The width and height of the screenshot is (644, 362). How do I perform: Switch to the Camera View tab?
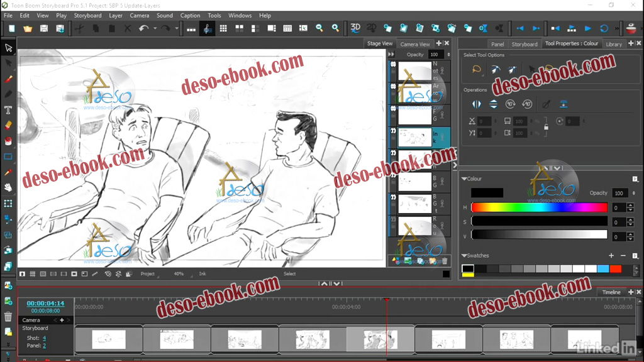click(415, 44)
